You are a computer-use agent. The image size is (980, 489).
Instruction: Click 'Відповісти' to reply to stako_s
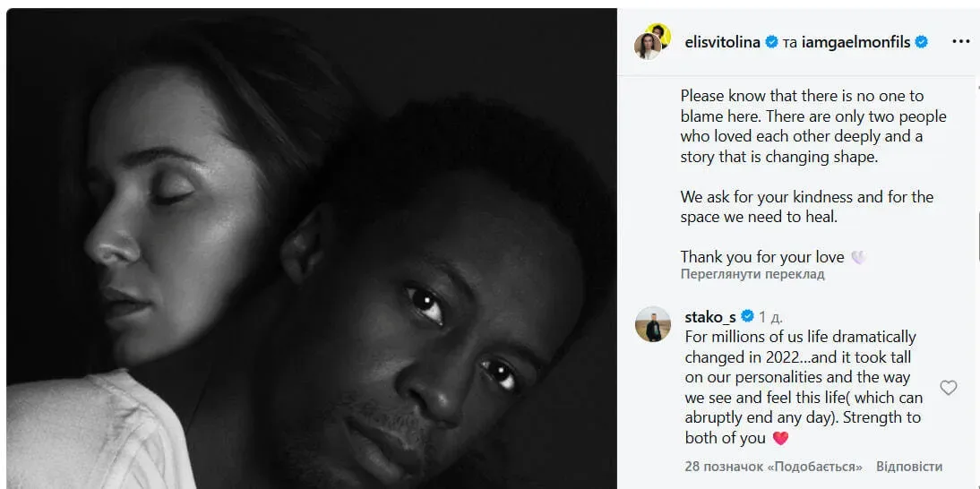tap(908, 467)
